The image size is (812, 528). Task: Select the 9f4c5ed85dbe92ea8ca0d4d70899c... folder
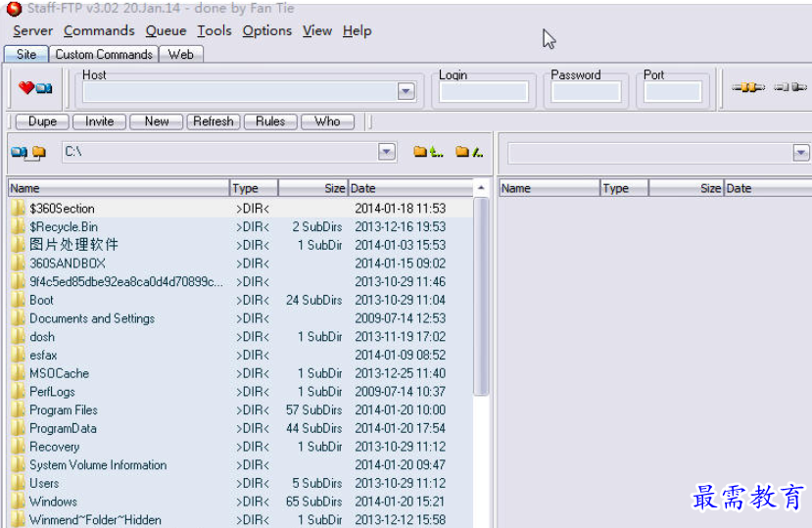(x=241, y=282)
